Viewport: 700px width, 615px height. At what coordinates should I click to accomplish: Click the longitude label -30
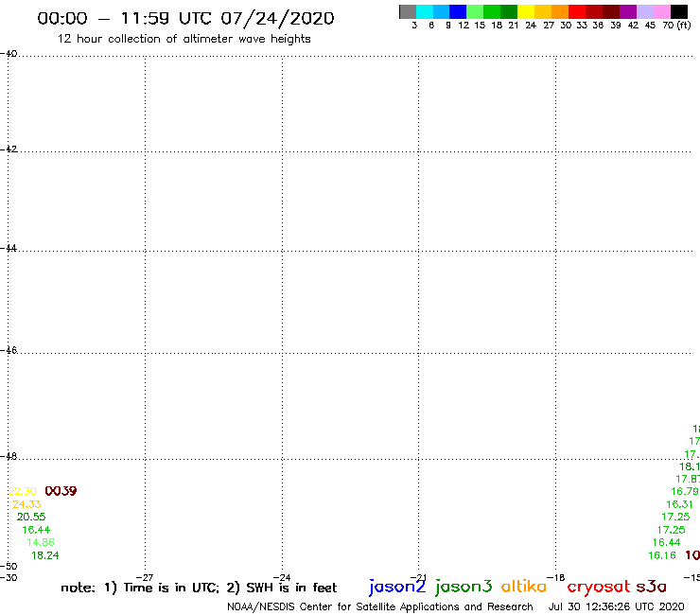(9, 577)
